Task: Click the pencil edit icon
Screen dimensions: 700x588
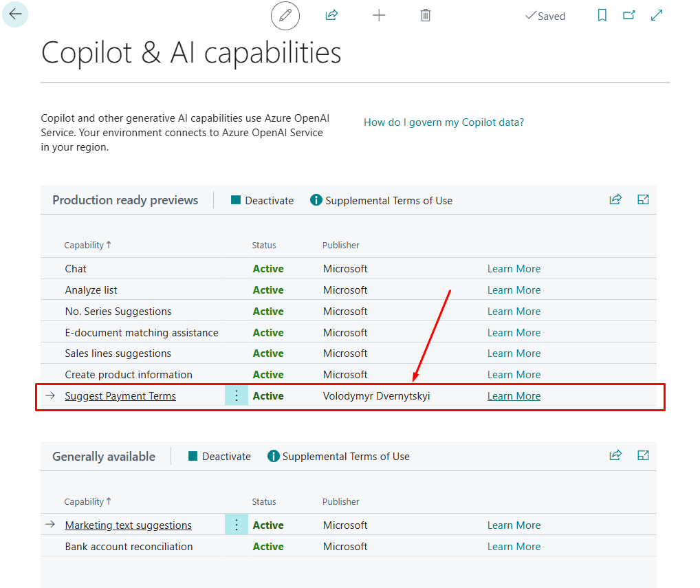Action: (285, 16)
